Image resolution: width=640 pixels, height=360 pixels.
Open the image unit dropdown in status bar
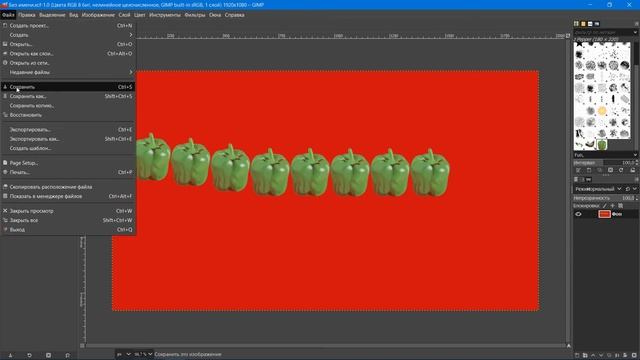(x=124, y=354)
